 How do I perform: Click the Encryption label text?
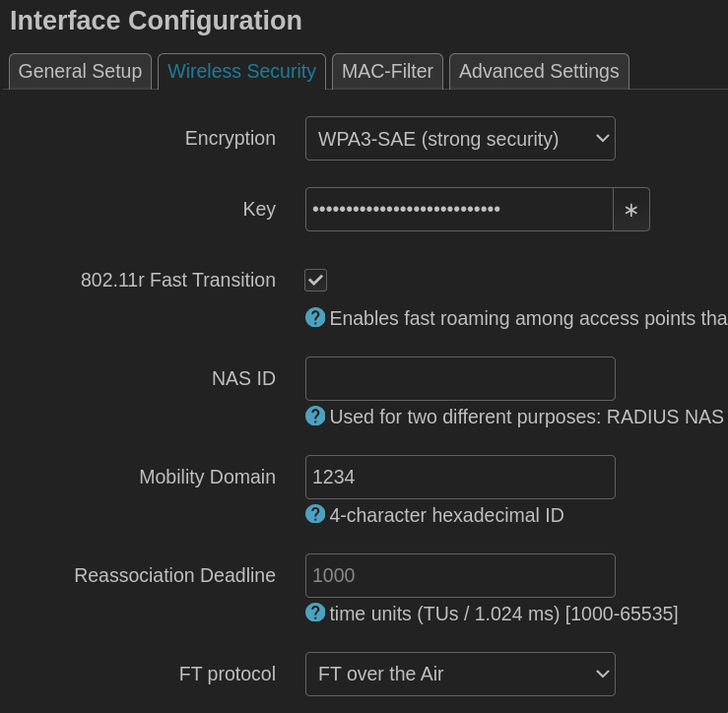click(x=230, y=138)
